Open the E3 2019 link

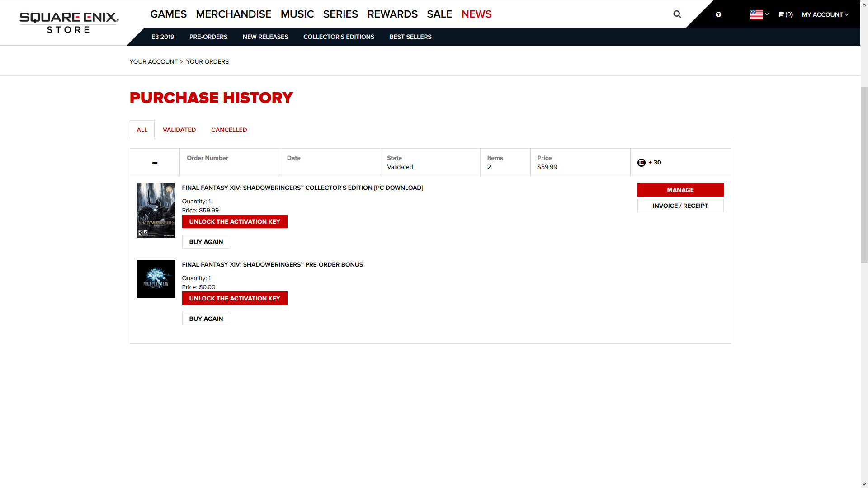tap(163, 37)
